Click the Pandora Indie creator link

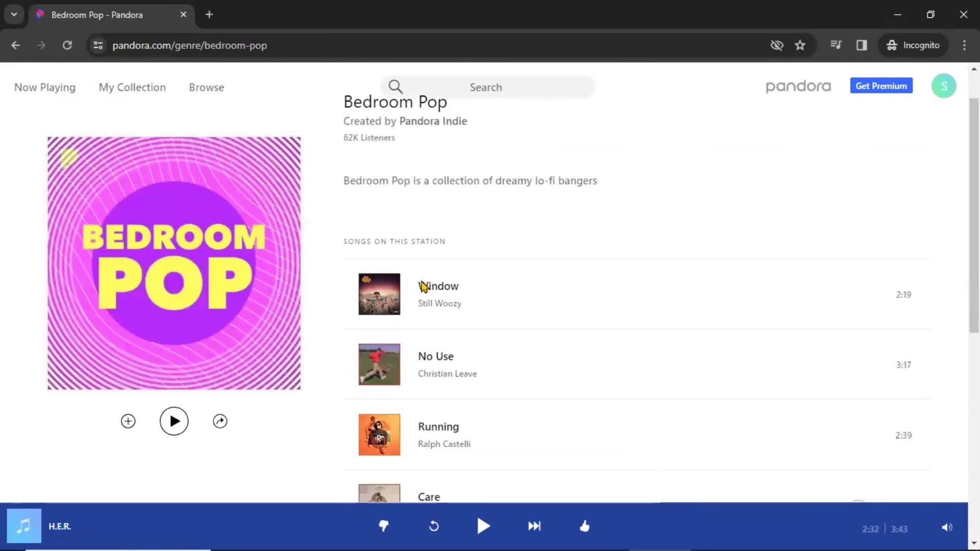click(433, 121)
